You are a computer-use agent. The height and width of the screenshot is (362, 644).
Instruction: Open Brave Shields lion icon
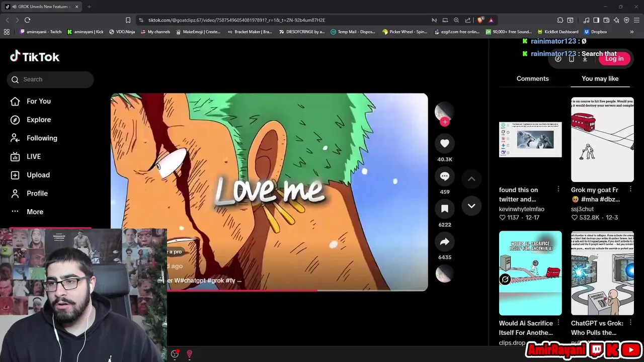pos(480,20)
